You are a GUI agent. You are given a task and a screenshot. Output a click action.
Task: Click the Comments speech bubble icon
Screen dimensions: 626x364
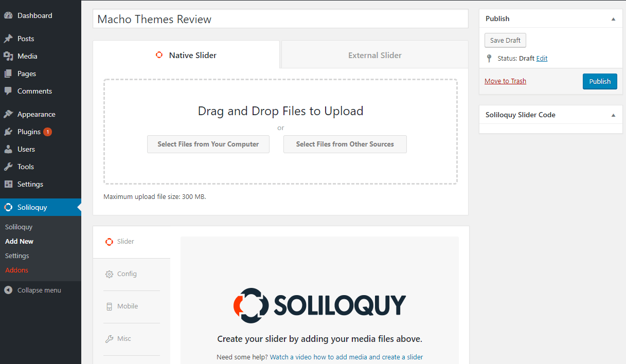coord(8,91)
